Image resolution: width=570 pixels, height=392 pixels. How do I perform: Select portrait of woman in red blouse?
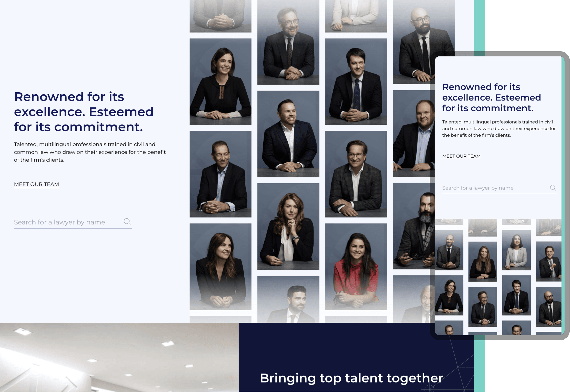(356, 267)
